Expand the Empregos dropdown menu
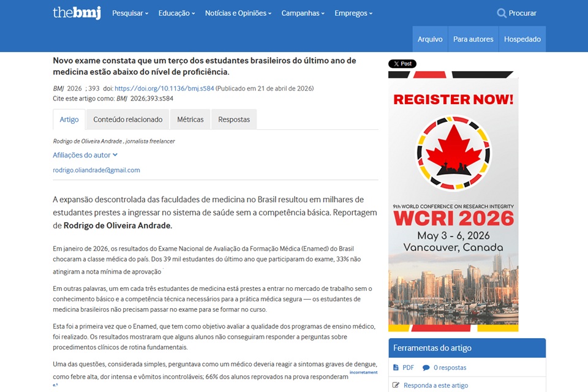The image size is (588, 392). pyautogui.click(x=353, y=13)
